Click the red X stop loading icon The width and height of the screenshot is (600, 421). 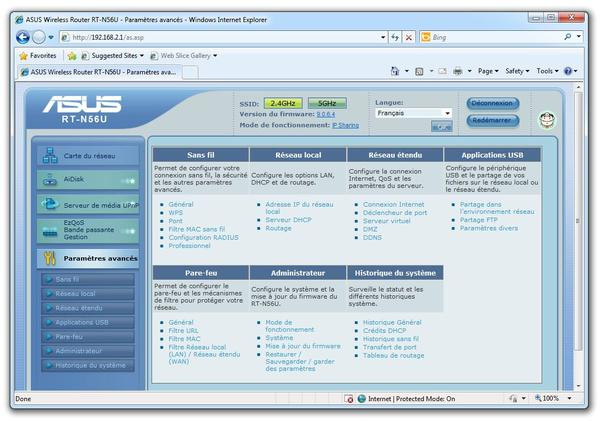click(409, 37)
